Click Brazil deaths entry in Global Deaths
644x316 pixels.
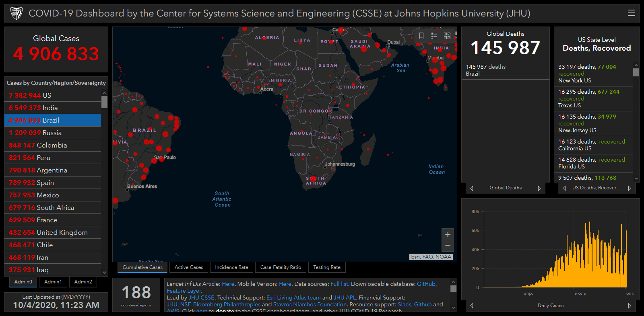coord(505,70)
